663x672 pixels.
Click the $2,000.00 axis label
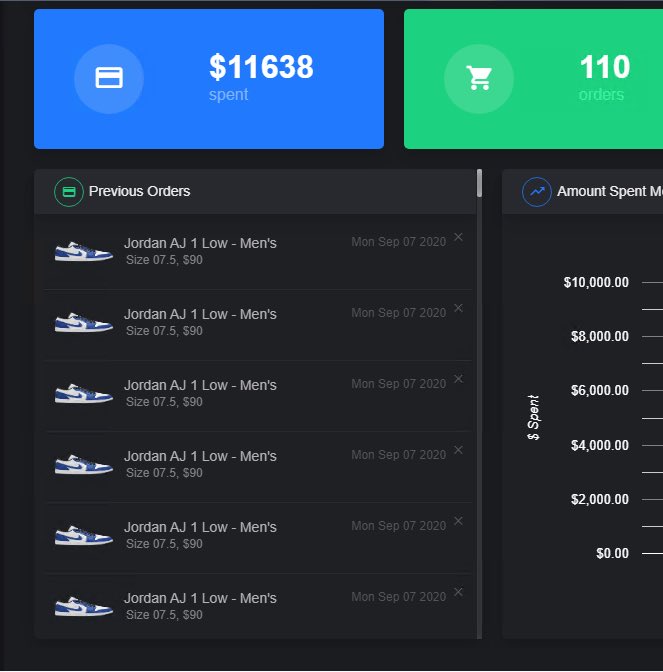pyautogui.click(x=600, y=499)
